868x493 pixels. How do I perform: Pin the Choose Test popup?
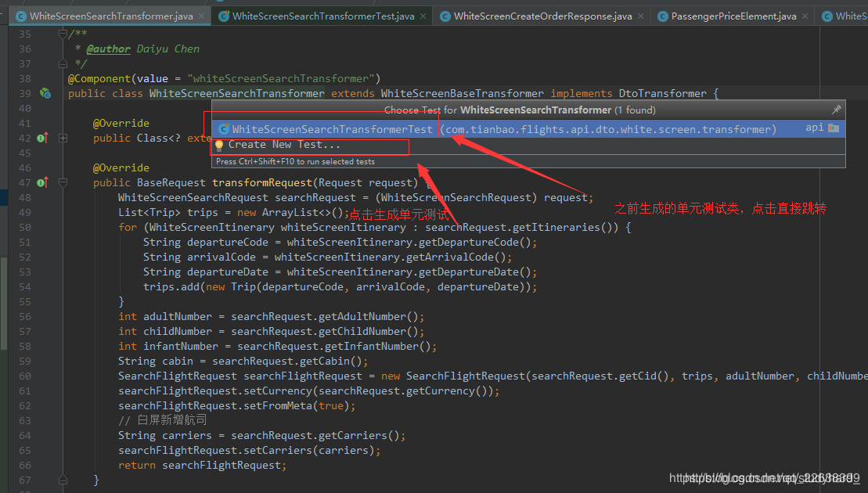pos(836,110)
